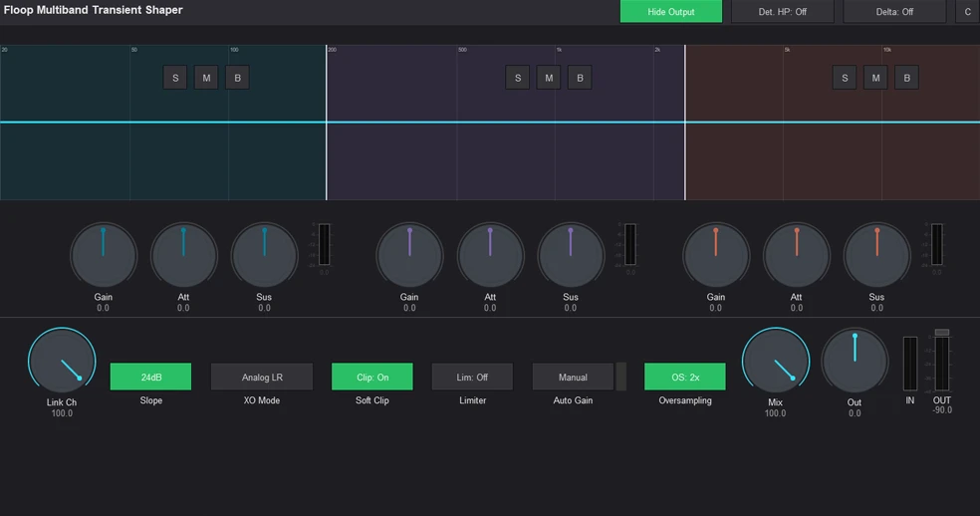Click the Soft Clip label

[371, 400]
